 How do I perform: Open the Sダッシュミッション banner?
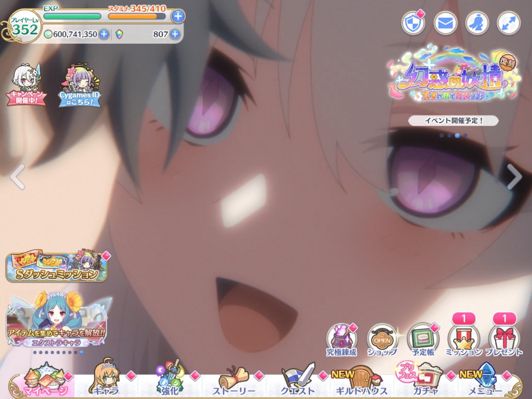click(56, 267)
